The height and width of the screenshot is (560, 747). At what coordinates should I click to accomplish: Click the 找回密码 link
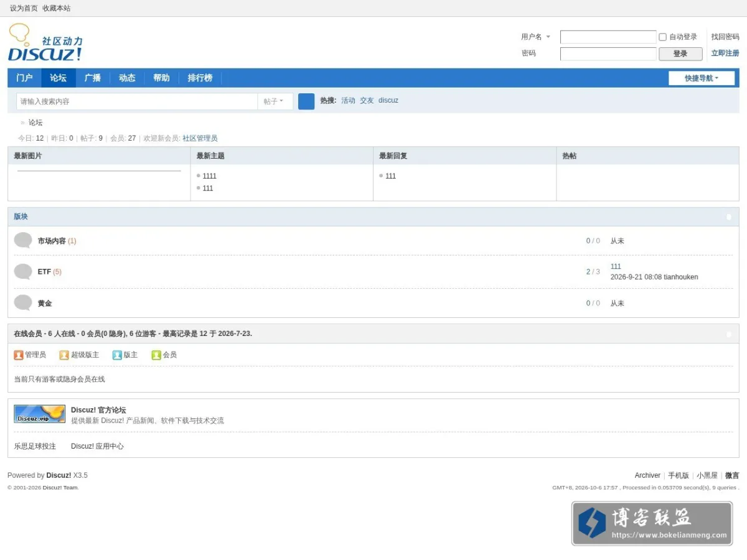click(x=725, y=37)
